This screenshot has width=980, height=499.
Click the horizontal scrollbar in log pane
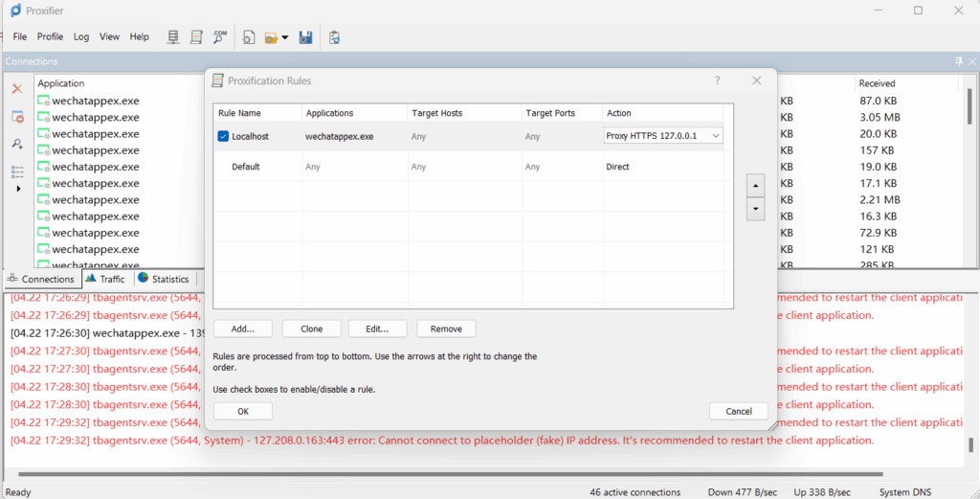pos(479,474)
